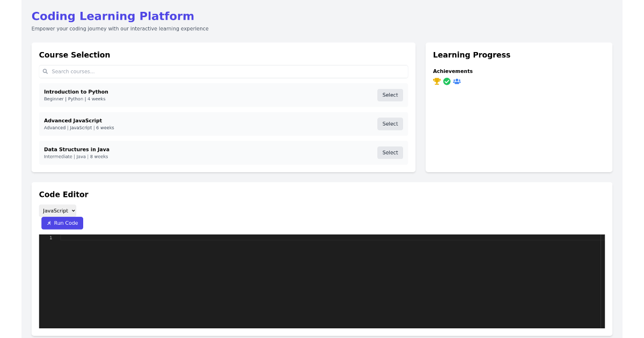Click the Introduction to Python course title
Screen dimensions: 644x338
point(76,91)
